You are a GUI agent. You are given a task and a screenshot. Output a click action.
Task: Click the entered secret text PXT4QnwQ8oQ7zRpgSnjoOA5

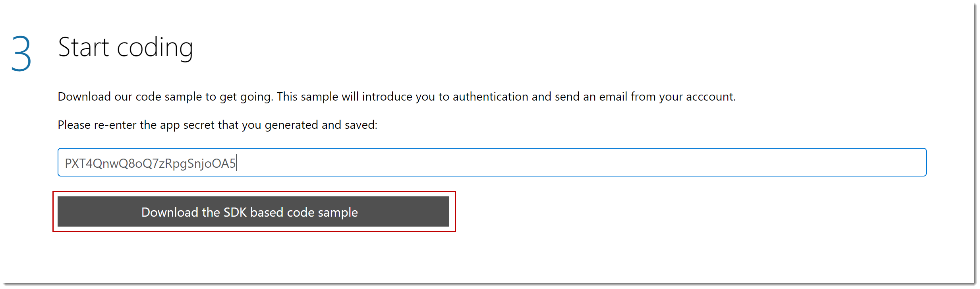point(150,163)
